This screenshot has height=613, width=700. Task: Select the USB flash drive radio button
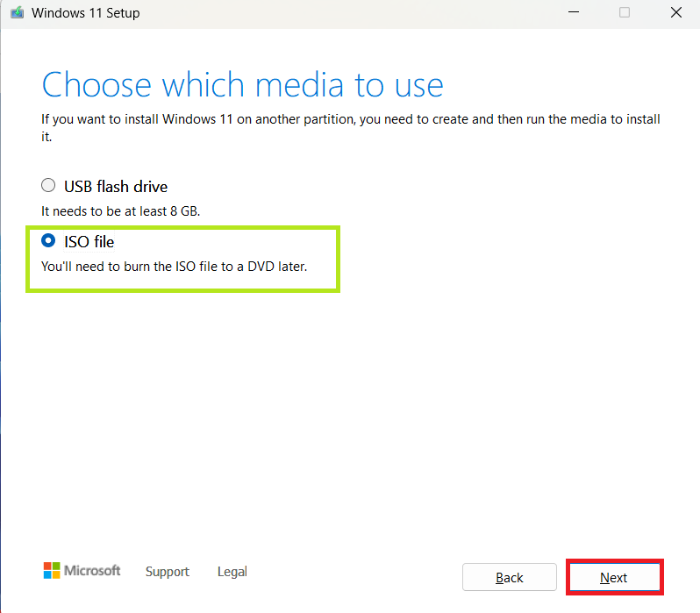[48, 185]
